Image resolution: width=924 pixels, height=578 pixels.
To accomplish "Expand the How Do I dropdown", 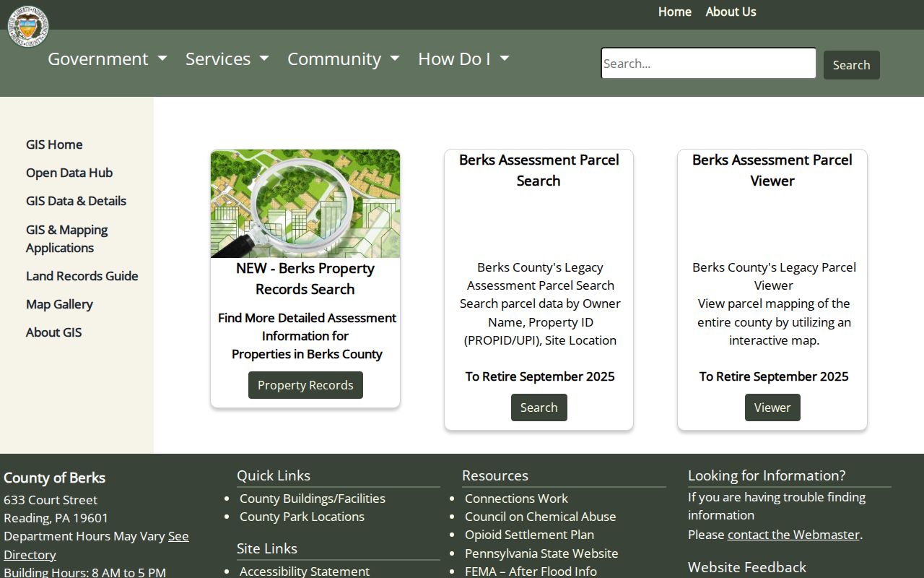I will pos(463,59).
